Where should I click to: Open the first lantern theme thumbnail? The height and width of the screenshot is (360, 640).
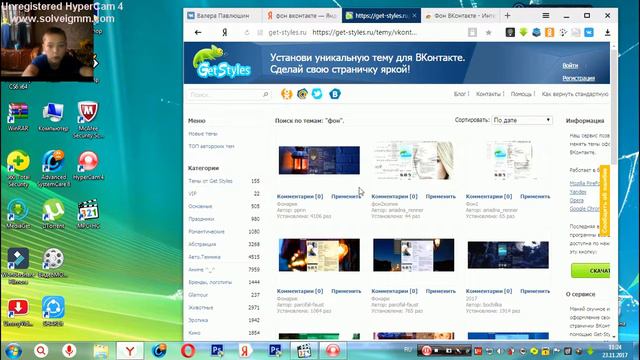coord(319,160)
